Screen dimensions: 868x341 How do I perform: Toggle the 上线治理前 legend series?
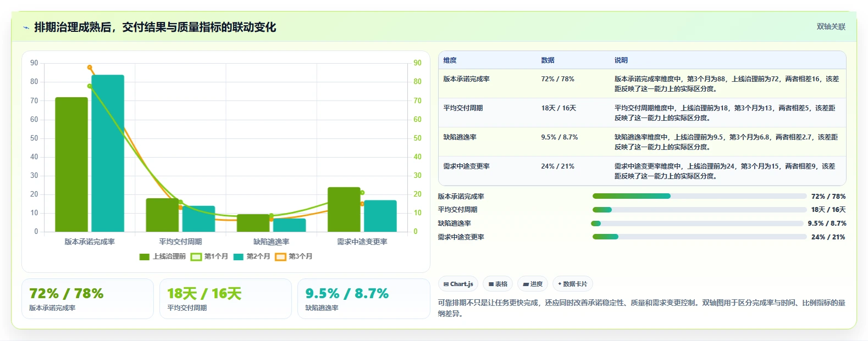click(163, 256)
